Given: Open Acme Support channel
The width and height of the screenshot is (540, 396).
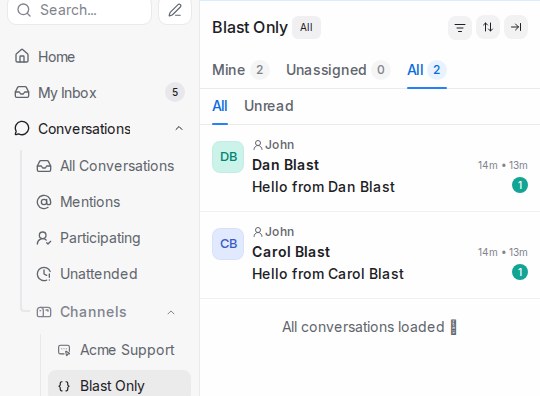Looking at the screenshot, I should coord(127,350).
